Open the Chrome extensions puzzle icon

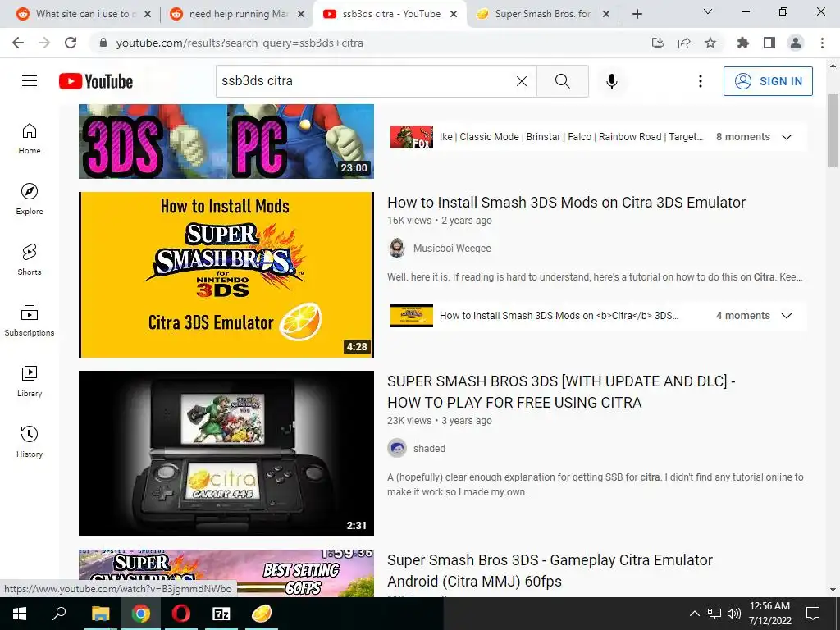743,43
